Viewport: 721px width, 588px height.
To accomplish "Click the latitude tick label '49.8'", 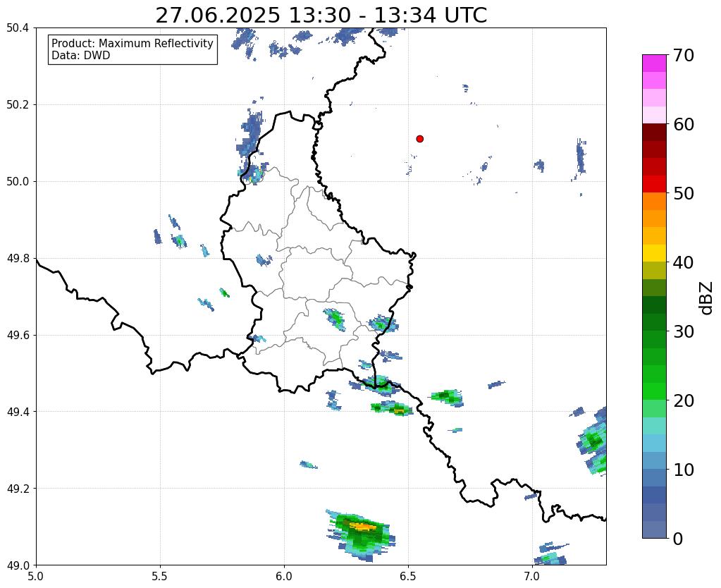I will tap(18, 258).
